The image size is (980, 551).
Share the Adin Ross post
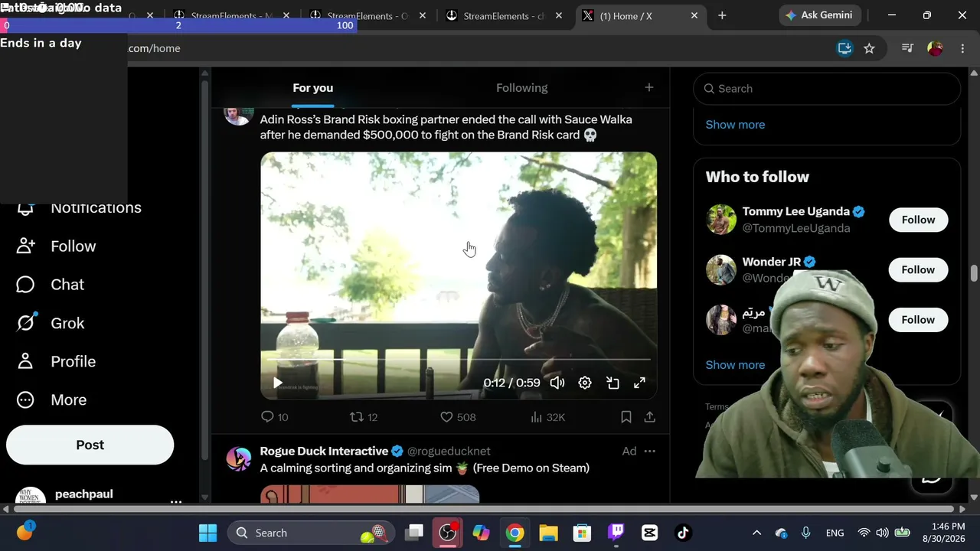click(x=650, y=417)
